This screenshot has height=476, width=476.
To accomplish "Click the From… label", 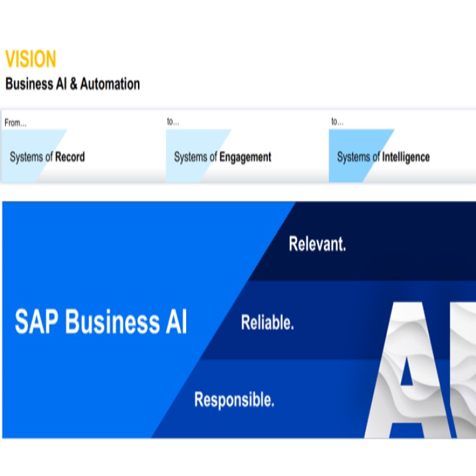I will tap(15, 123).
